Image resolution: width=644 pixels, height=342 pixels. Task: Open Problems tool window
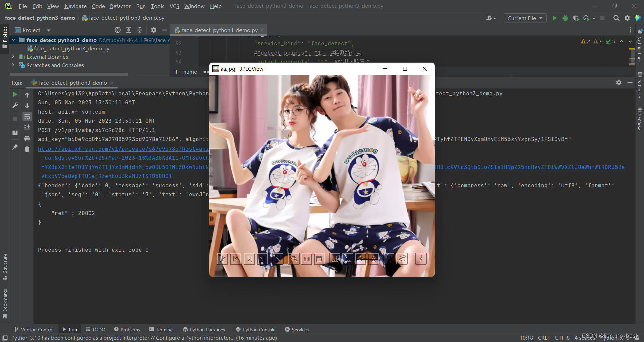click(x=127, y=330)
